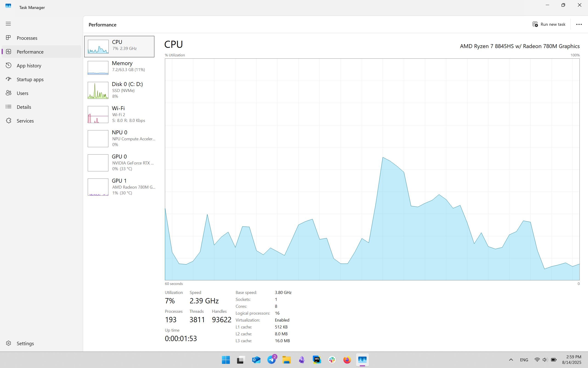This screenshot has width=588, height=368.
Task: Click the 3.80 GHz base speed value
Action: [283, 293]
